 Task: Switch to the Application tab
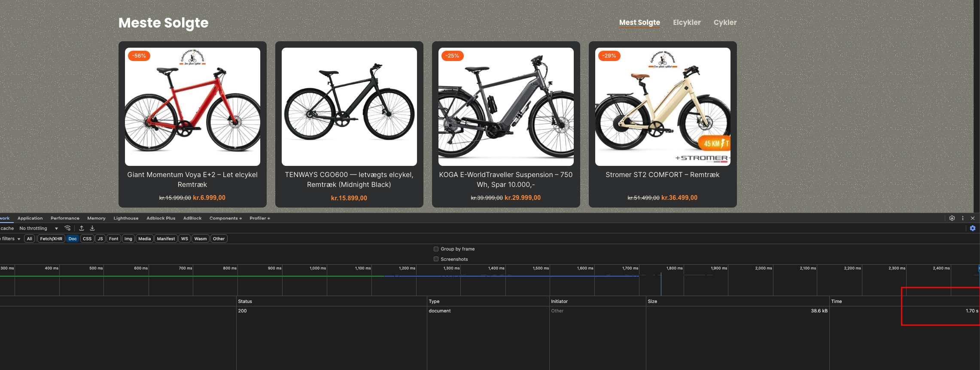[30, 218]
